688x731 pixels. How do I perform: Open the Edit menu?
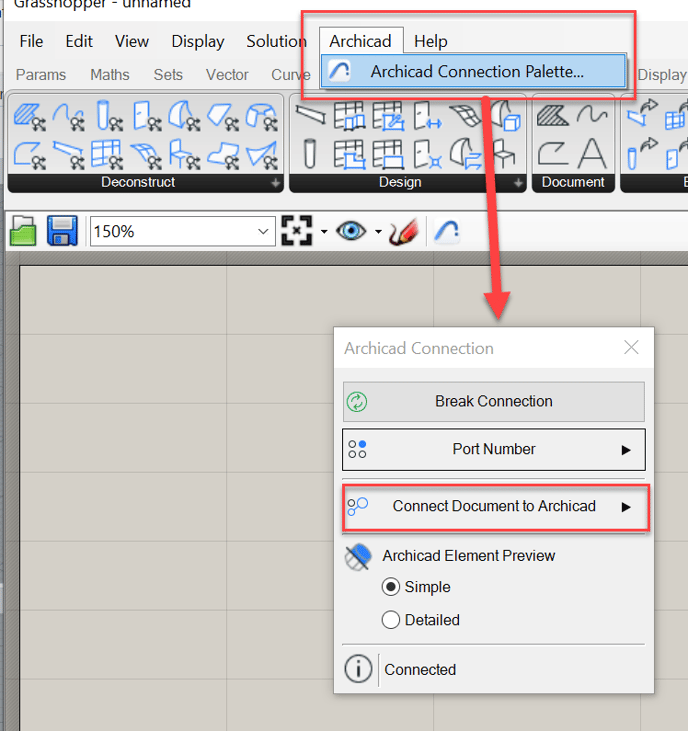tap(79, 41)
